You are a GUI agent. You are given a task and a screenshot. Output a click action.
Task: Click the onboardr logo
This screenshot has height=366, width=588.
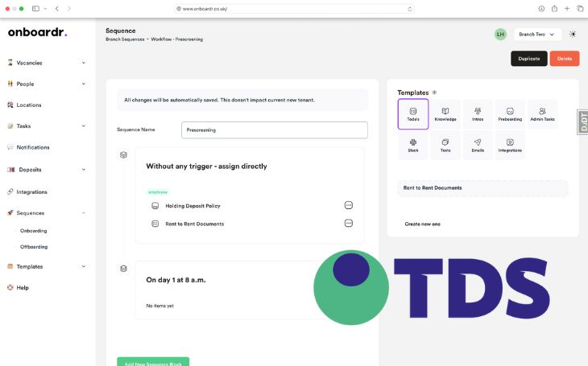click(38, 32)
